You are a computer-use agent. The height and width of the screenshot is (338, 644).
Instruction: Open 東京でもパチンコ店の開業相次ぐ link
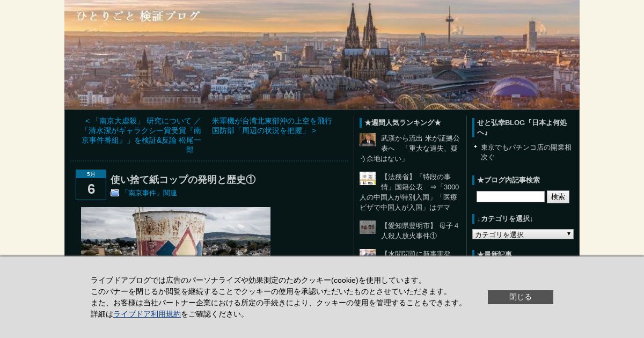(x=526, y=152)
